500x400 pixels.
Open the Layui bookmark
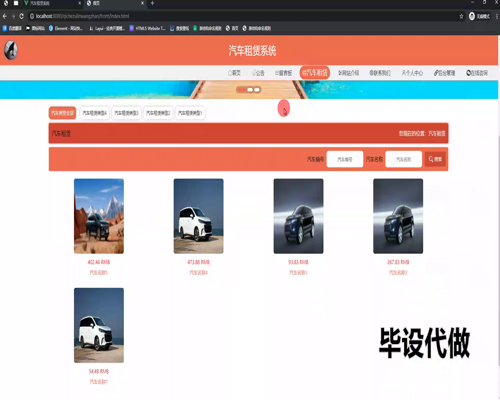[107, 28]
